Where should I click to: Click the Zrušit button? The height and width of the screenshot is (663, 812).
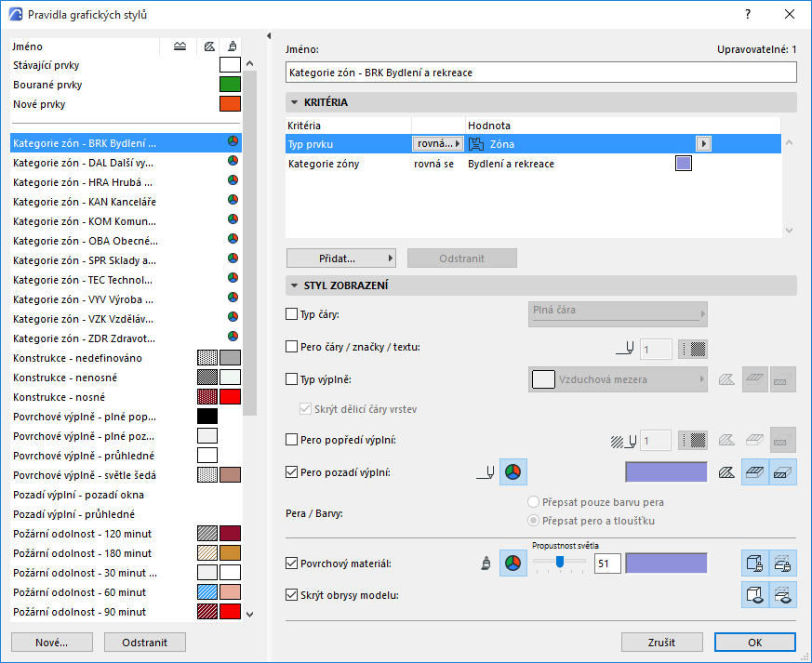tap(662, 643)
